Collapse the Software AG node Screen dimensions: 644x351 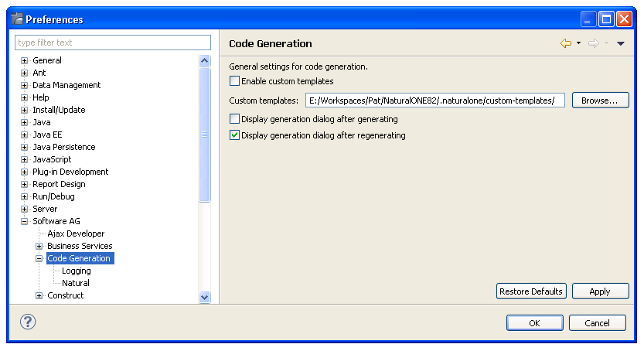pyautogui.click(x=25, y=221)
